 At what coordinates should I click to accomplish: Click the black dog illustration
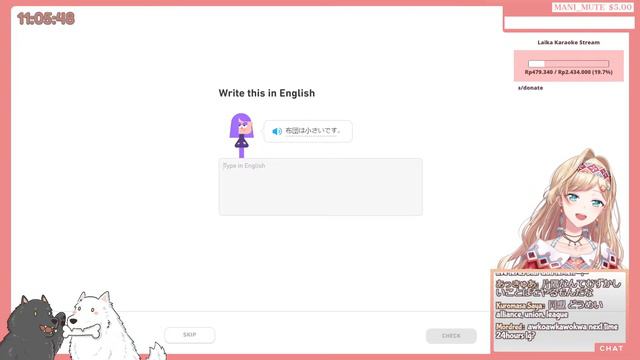click(33, 329)
